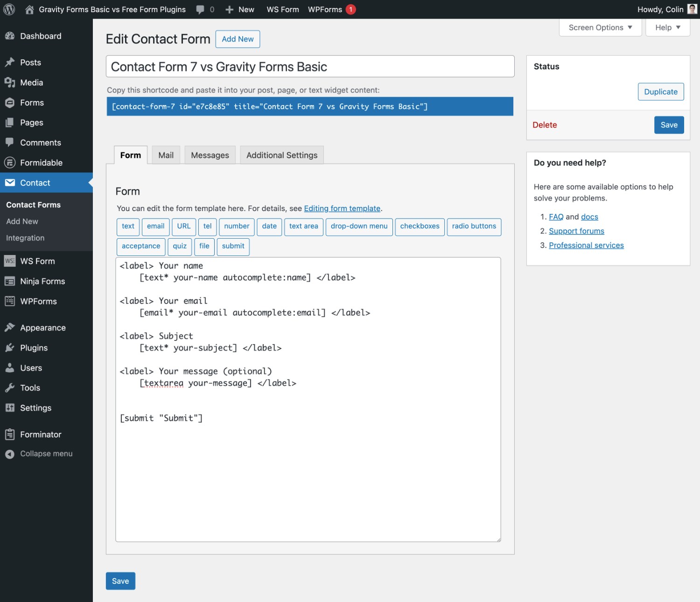Switch to the Form tab

(x=131, y=155)
